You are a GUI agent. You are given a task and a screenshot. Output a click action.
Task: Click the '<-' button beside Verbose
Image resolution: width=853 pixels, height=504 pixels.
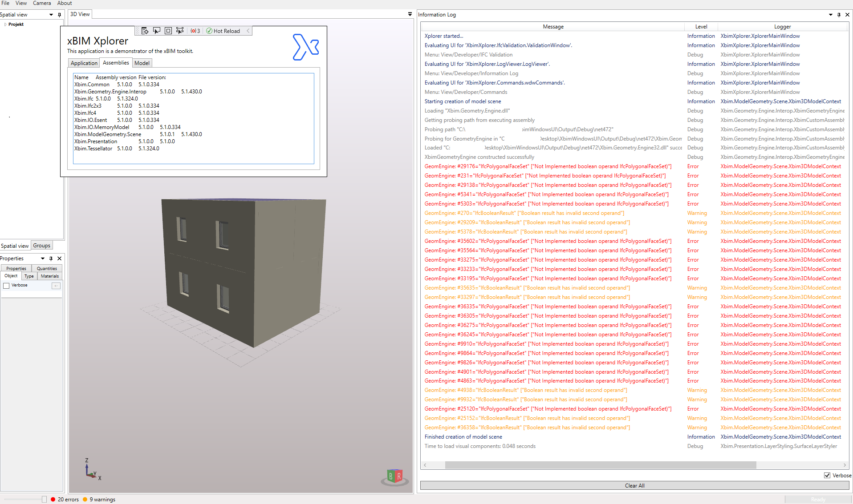56,285
